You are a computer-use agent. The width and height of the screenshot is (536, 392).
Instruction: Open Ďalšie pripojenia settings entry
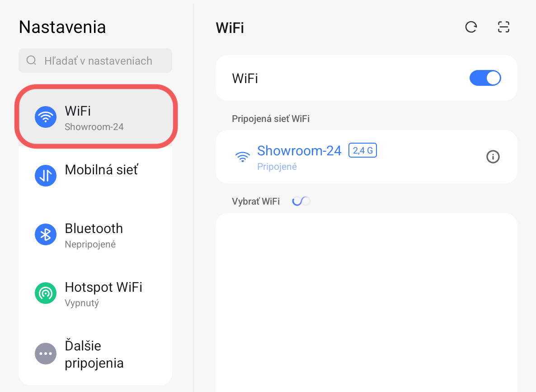(x=103, y=354)
